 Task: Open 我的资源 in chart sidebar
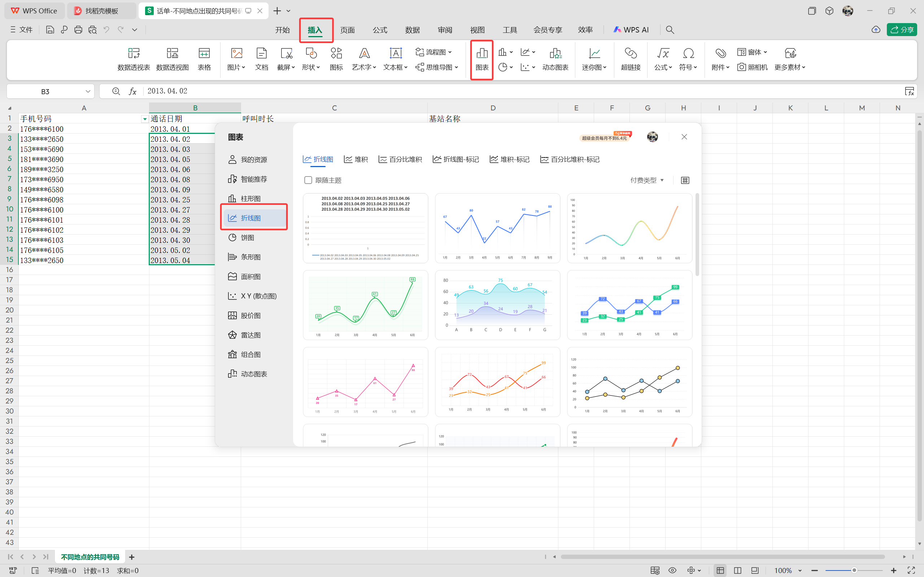[253, 159]
